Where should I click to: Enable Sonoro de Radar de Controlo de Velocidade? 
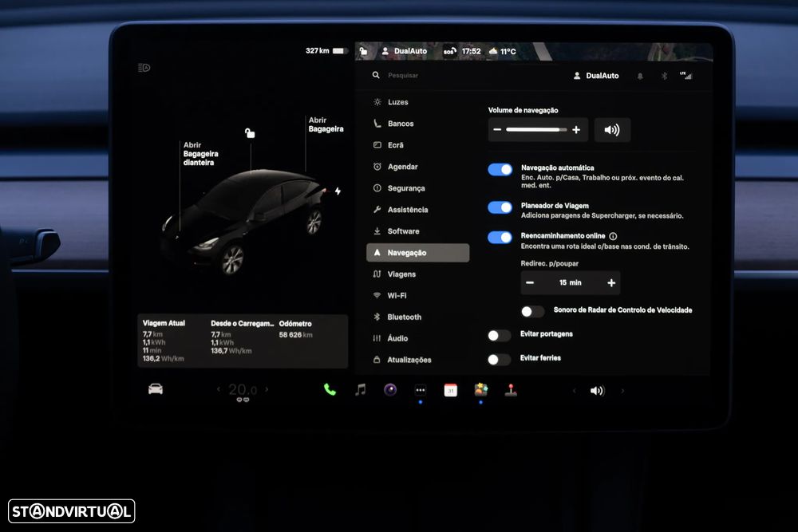532,311
